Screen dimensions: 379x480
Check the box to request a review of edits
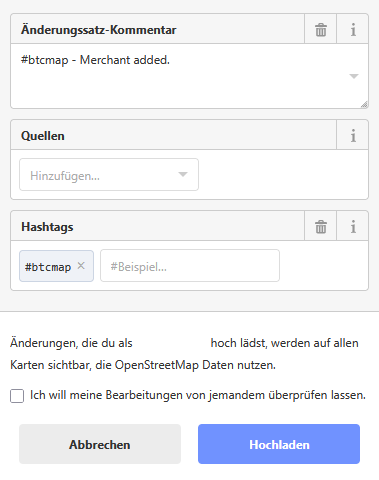pyautogui.click(x=17, y=396)
